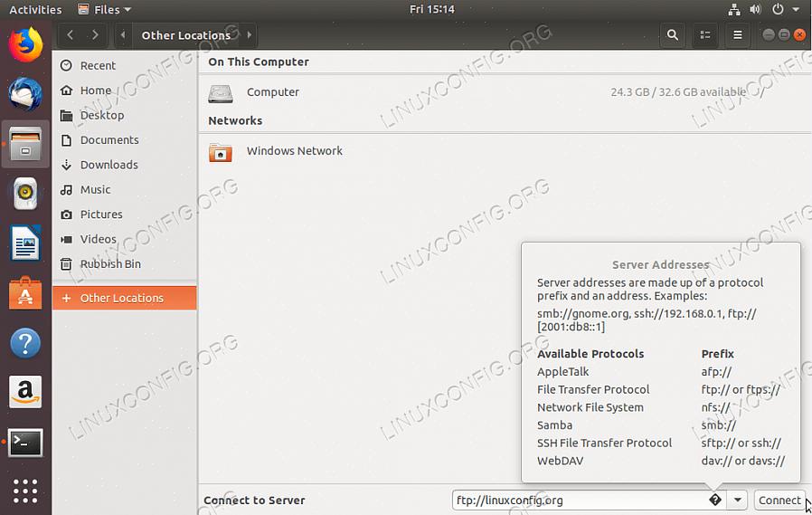Click the server address input field

click(579, 500)
